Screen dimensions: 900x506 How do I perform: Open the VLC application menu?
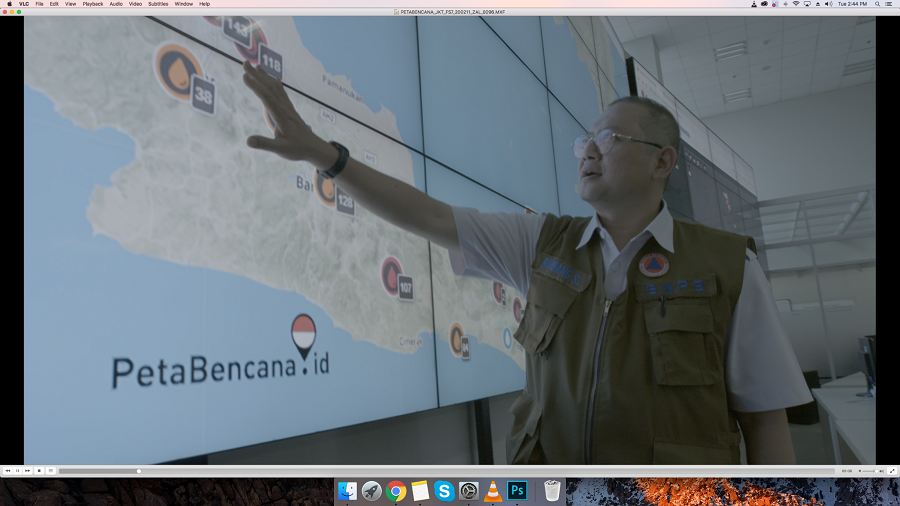22,4
